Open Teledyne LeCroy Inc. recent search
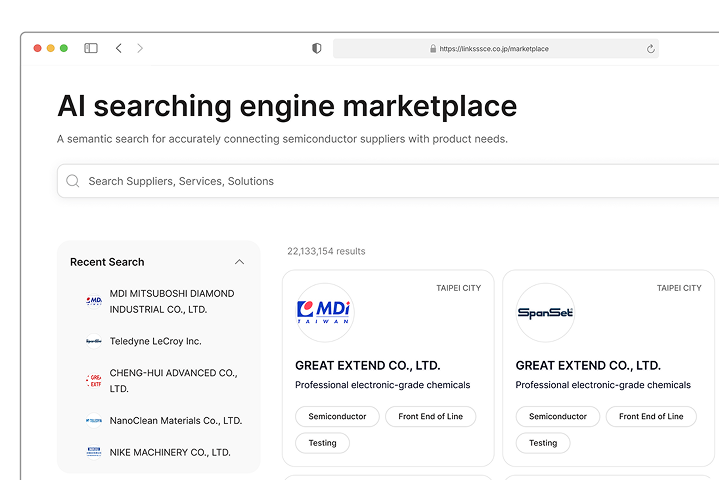719x480 pixels. pos(155,341)
